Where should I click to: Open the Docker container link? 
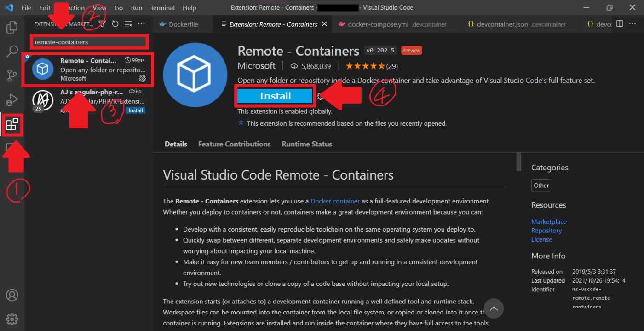point(335,201)
